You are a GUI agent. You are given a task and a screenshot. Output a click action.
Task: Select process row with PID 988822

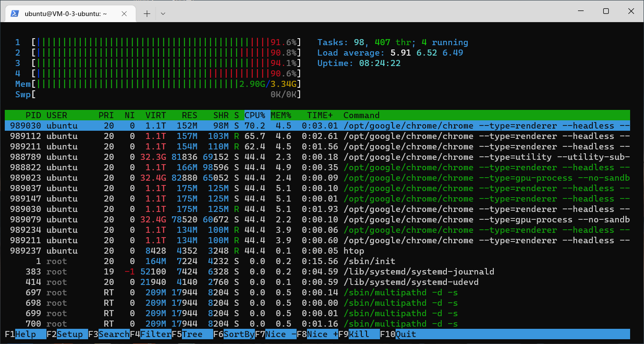317,167
